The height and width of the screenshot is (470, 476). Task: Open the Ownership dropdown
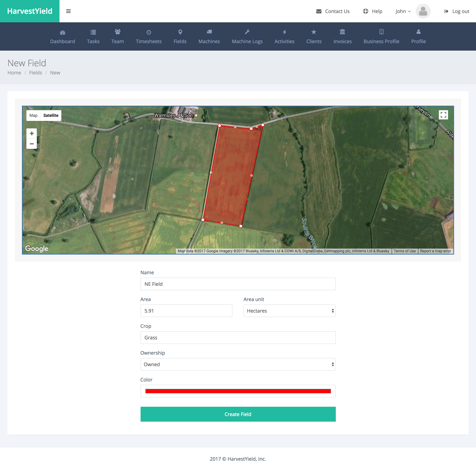point(238,364)
